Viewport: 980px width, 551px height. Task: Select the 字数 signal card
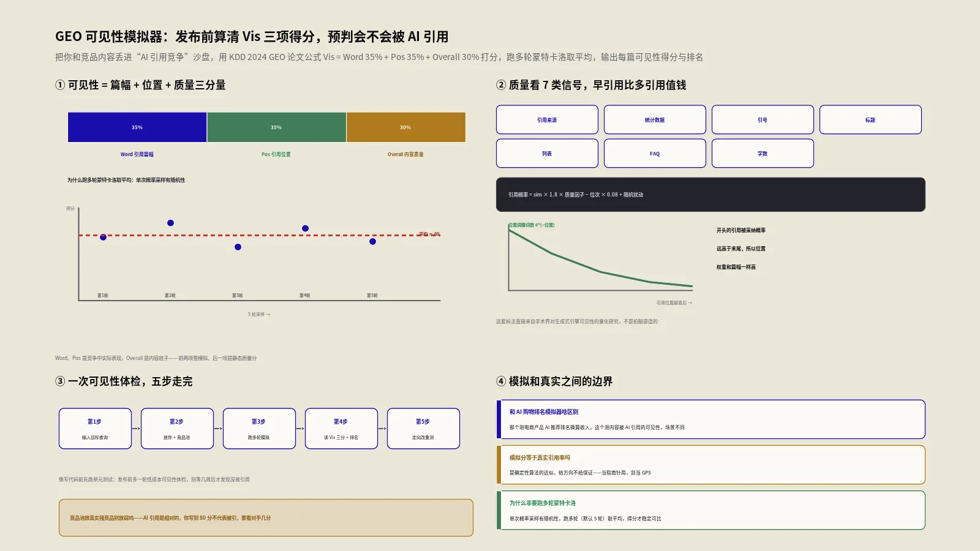coord(763,153)
